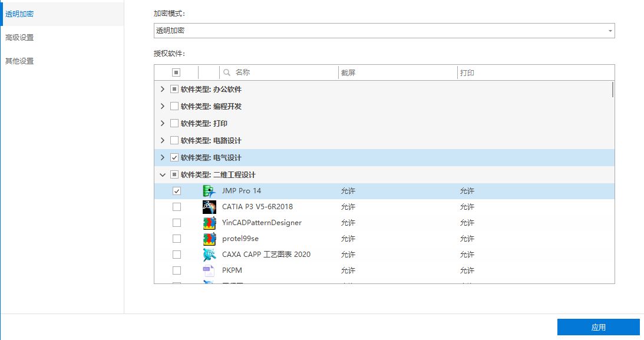Check the CAXA CAPP 工艺图表 2020 checkbox

point(177,255)
